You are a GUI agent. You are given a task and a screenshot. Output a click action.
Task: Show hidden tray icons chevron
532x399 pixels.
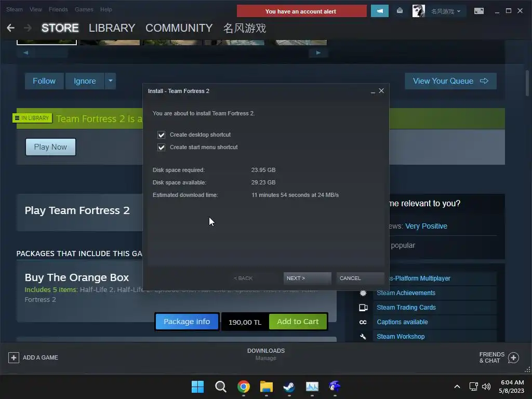point(457,387)
